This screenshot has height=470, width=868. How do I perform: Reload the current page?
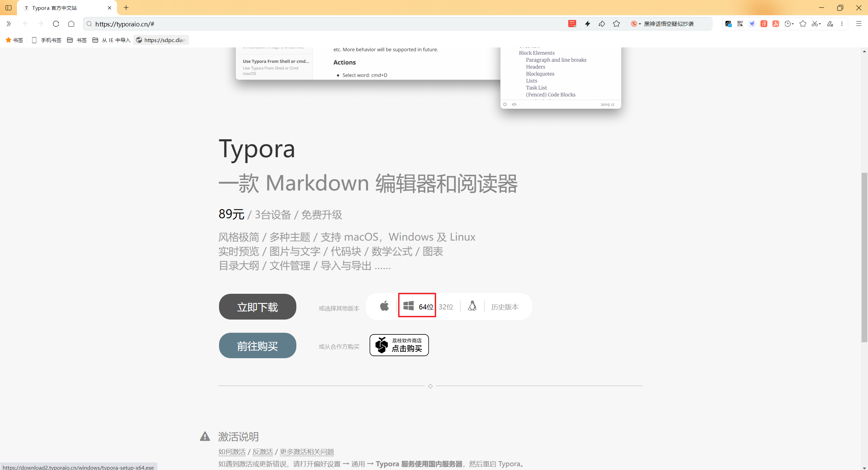pyautogui.click(x=56, y=24)
